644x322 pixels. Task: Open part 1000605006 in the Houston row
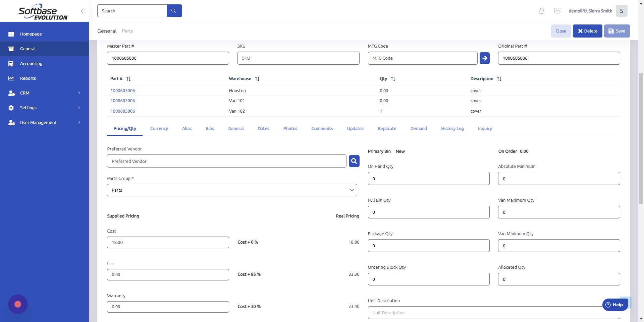click(x=123, y=91)
